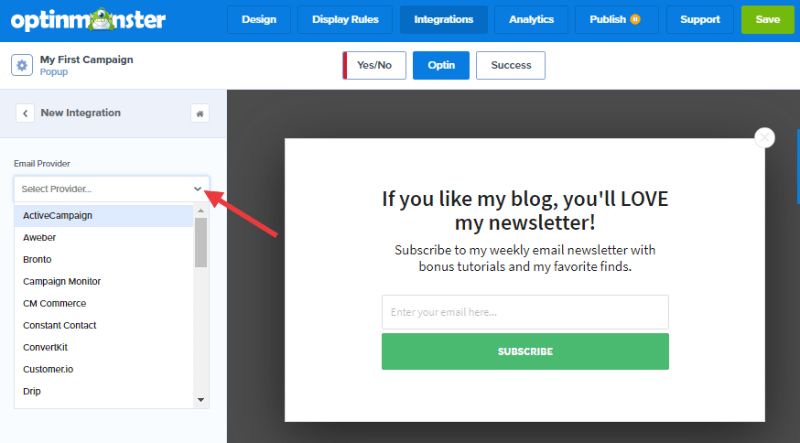
Task: Click the provider list scroll down arrow
Action: (201, 400)
